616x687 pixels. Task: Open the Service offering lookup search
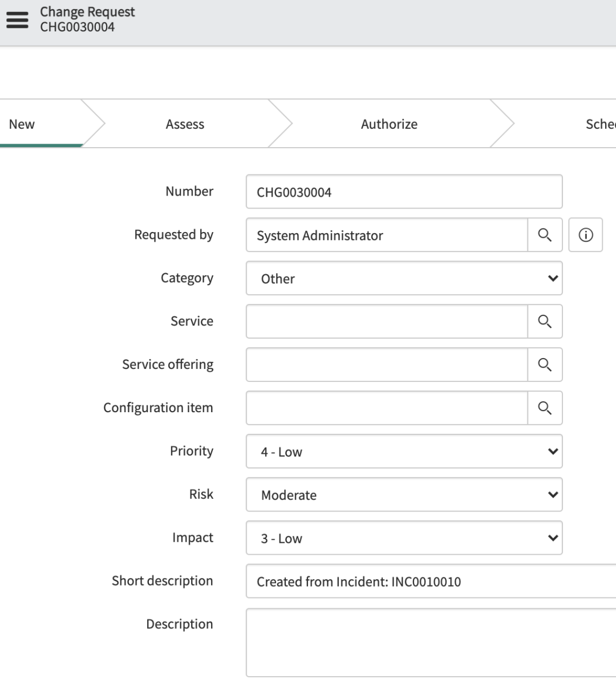pos(545,364)
